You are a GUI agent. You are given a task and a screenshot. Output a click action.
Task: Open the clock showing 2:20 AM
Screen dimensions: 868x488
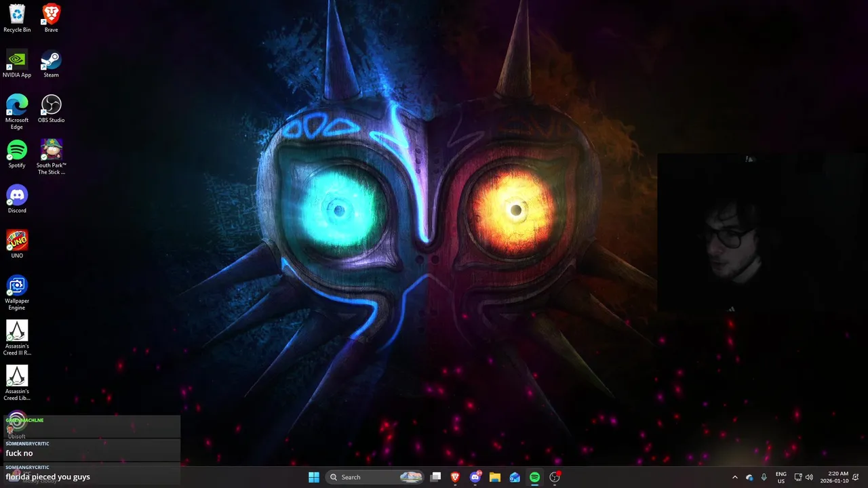[834, 477]
